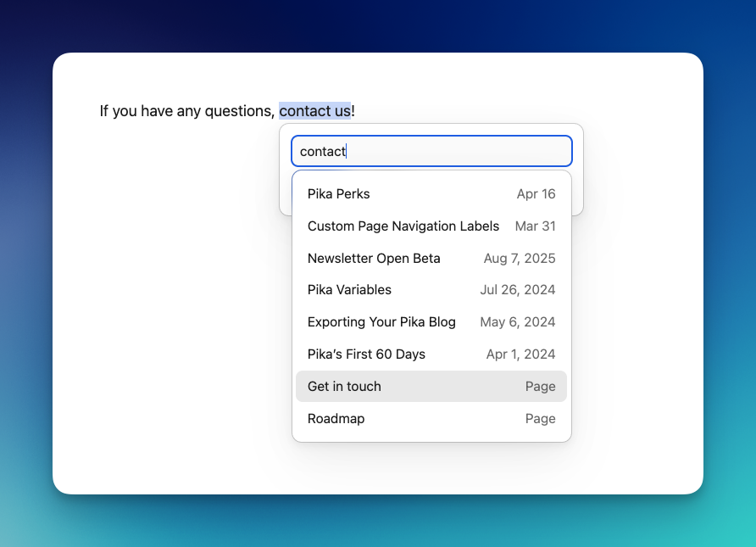Select the "Pika Variables" suggestion
This screenshot has width=756, height=547.
[x=349, y=289]
